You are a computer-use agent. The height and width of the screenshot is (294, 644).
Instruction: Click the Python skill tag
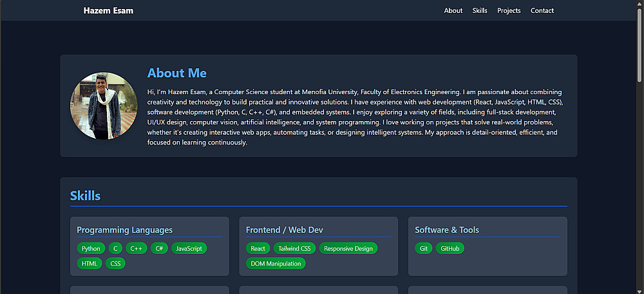click(x=91, y=248)
